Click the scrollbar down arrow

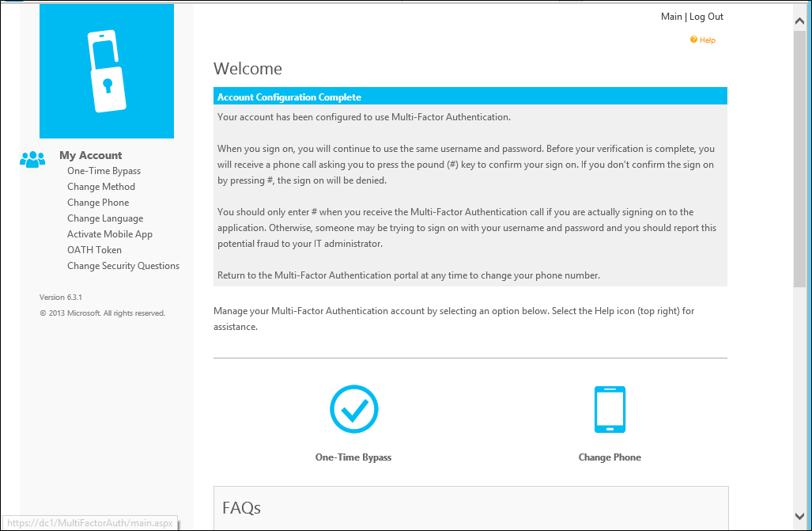coord(799,515)
